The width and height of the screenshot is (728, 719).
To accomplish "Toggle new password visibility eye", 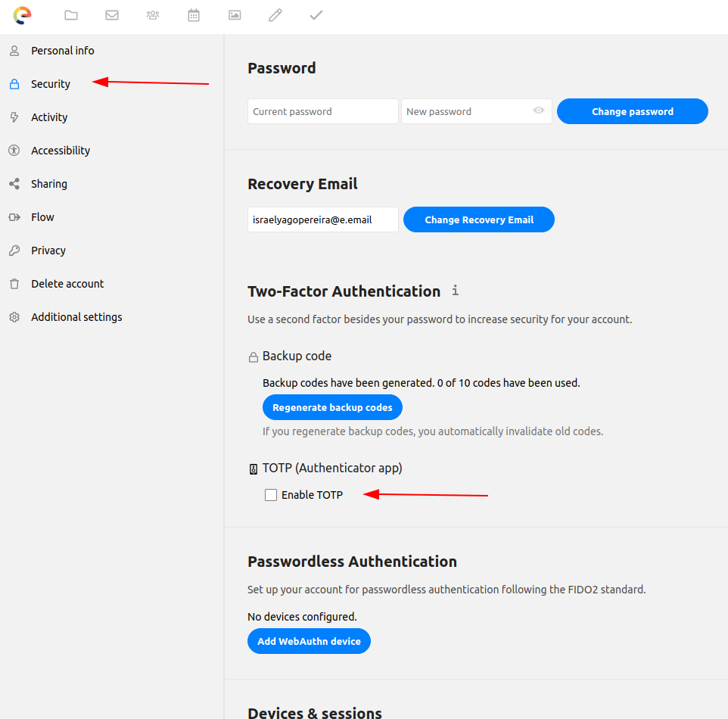I will (539, 110).
